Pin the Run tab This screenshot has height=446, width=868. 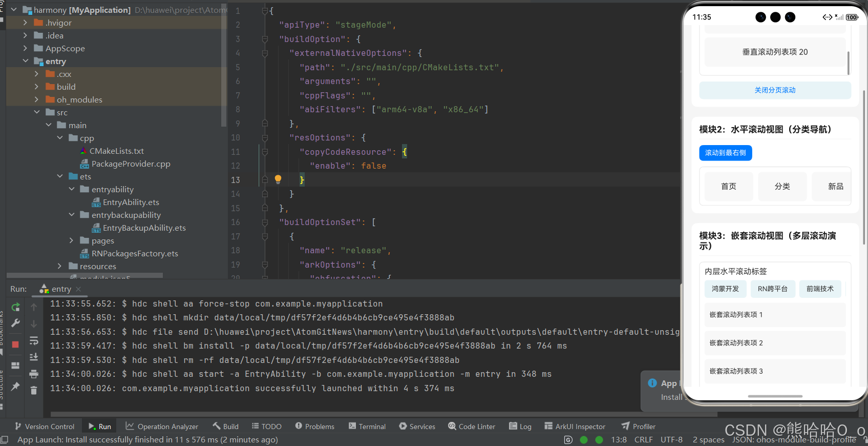[15, 386]
